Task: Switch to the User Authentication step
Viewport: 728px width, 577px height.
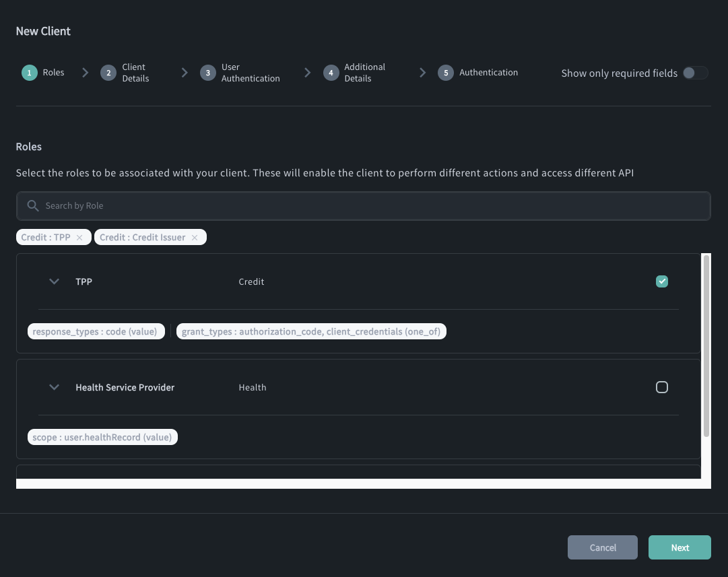Action: (x=251, y=72)
